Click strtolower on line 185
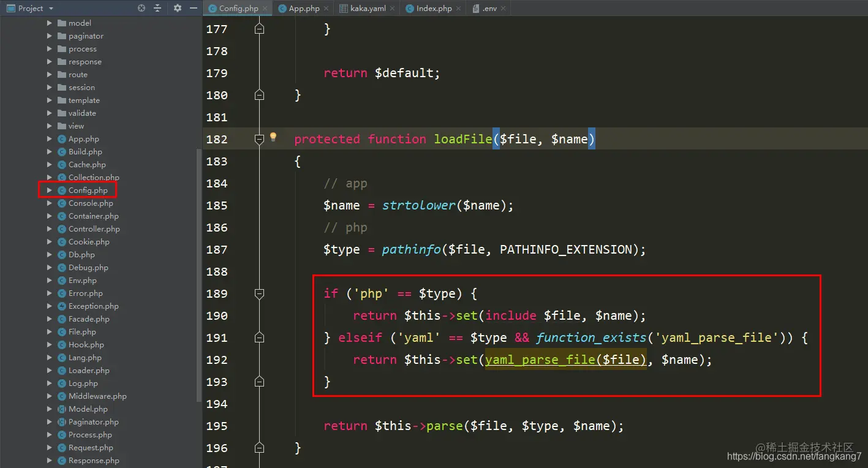 pos(419,206)
